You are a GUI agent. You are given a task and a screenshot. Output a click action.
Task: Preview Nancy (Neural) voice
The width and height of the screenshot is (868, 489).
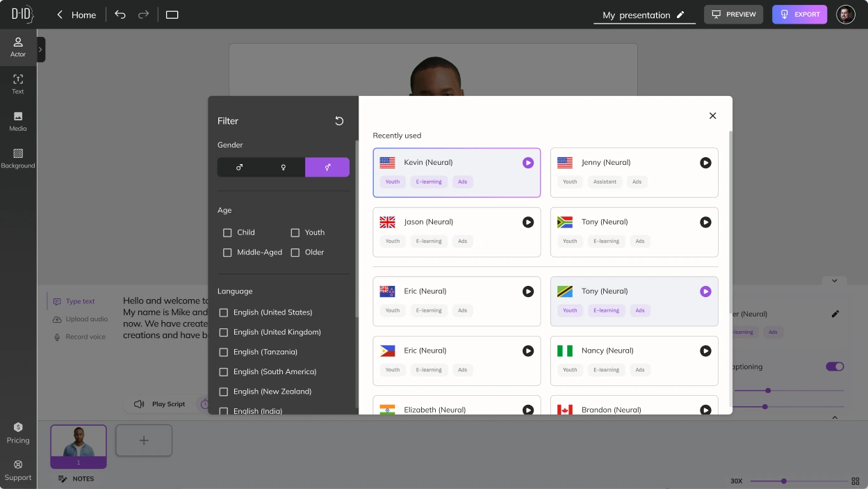click(x=705, y=351)
